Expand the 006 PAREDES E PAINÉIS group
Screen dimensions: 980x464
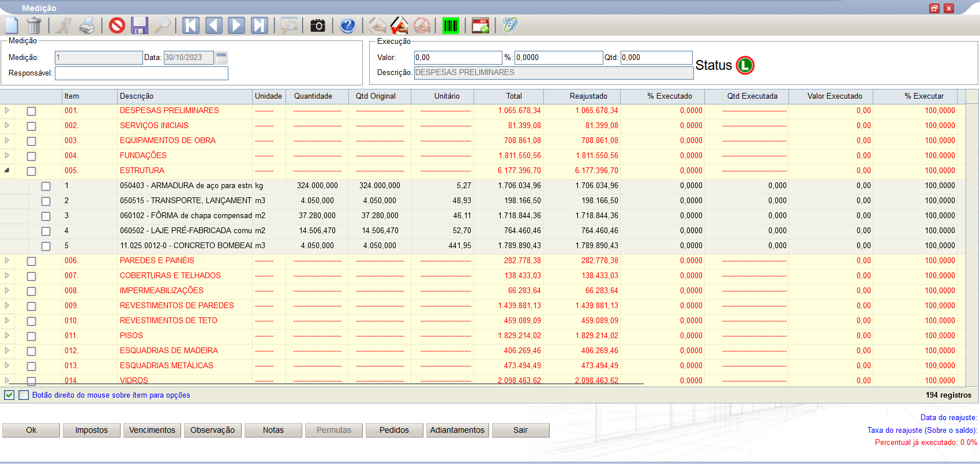[7, 260]
